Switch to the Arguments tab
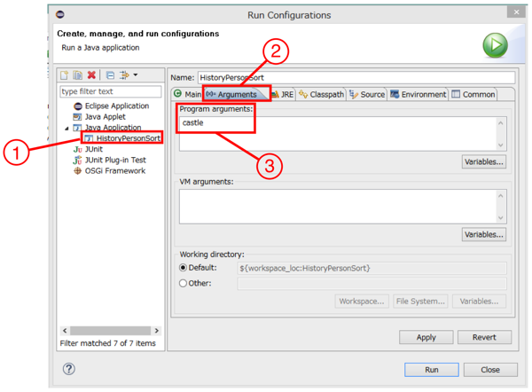Screen dimensions: 532x392 [237, 94]
